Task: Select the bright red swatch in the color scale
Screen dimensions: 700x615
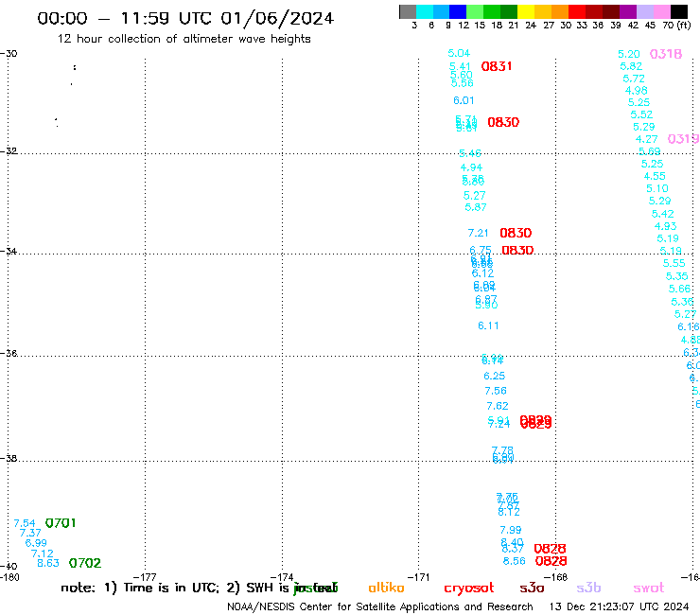Action: pyautogui.click(x=577, y=11)
